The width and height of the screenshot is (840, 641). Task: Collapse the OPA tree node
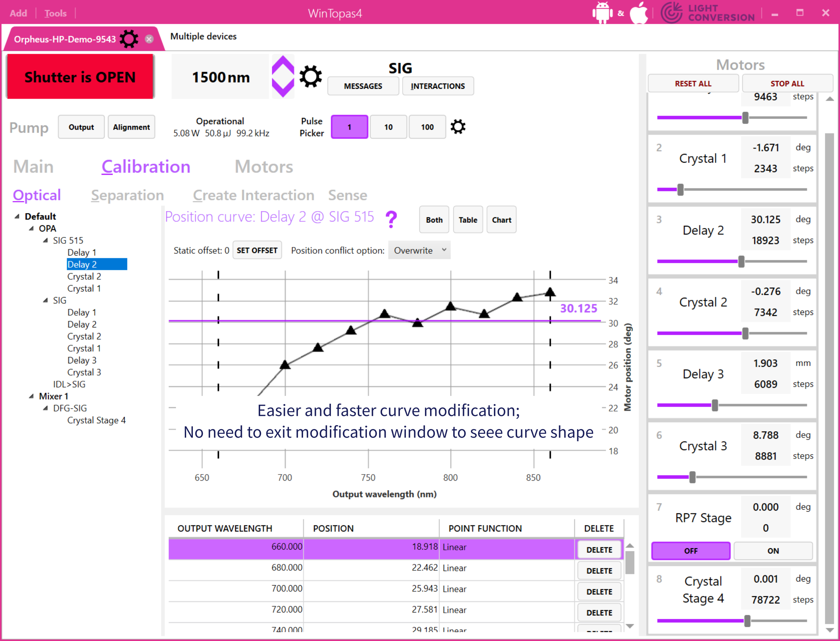(x=31, y=228)
